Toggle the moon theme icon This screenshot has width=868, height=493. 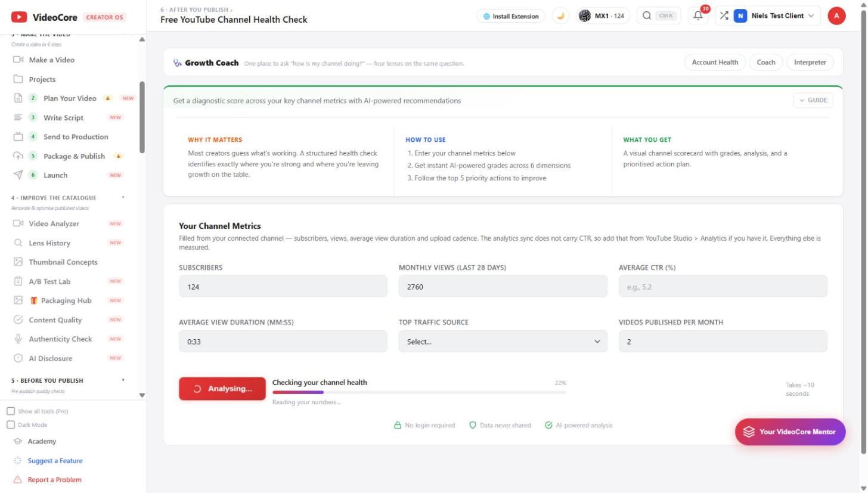pyautogui.click(x=560, y=16)
